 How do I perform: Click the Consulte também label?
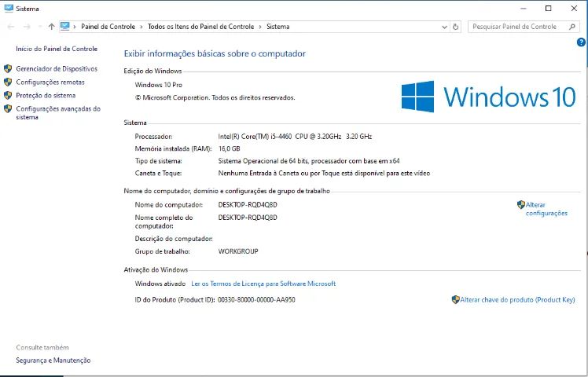click(42, 347)
